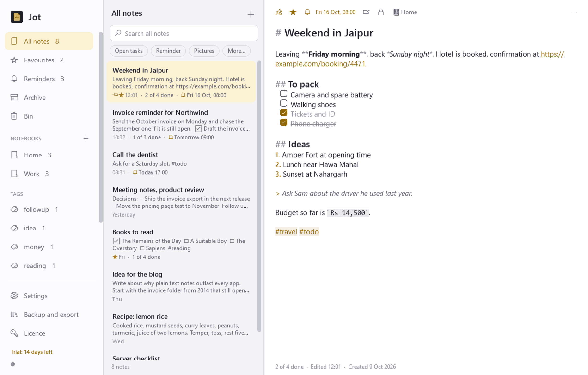Open the Home notebook dropdown in note toolbar
This screenshot has height=375, width=588.
(x=405, y=12)
